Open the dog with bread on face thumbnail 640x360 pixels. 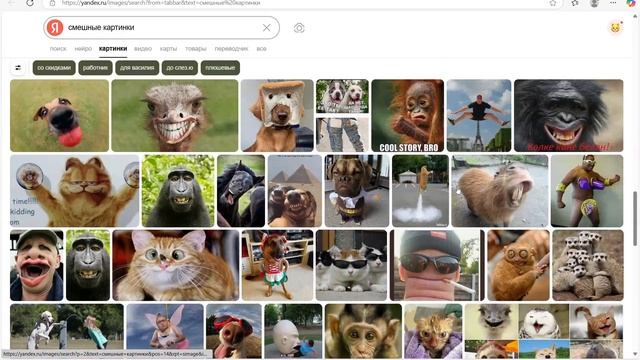click(277, 116)
